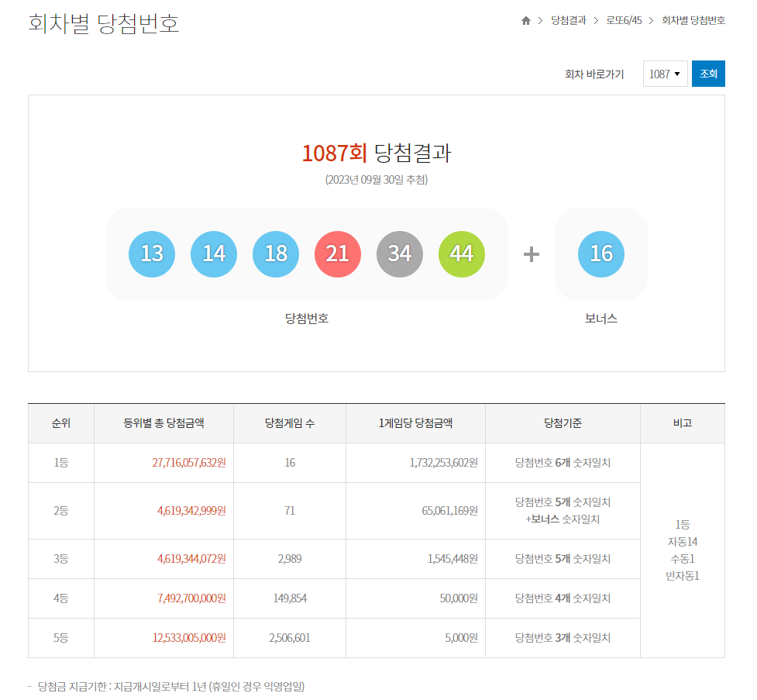The width and height of the screenshot is (757, 700).
Task: Click the 비고 column header
Action: coord(682,423)
